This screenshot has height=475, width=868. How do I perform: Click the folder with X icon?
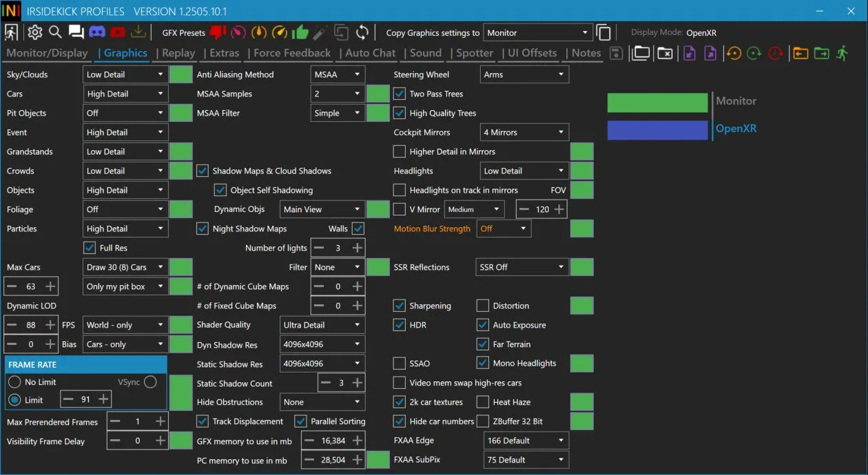coord(665,53)
